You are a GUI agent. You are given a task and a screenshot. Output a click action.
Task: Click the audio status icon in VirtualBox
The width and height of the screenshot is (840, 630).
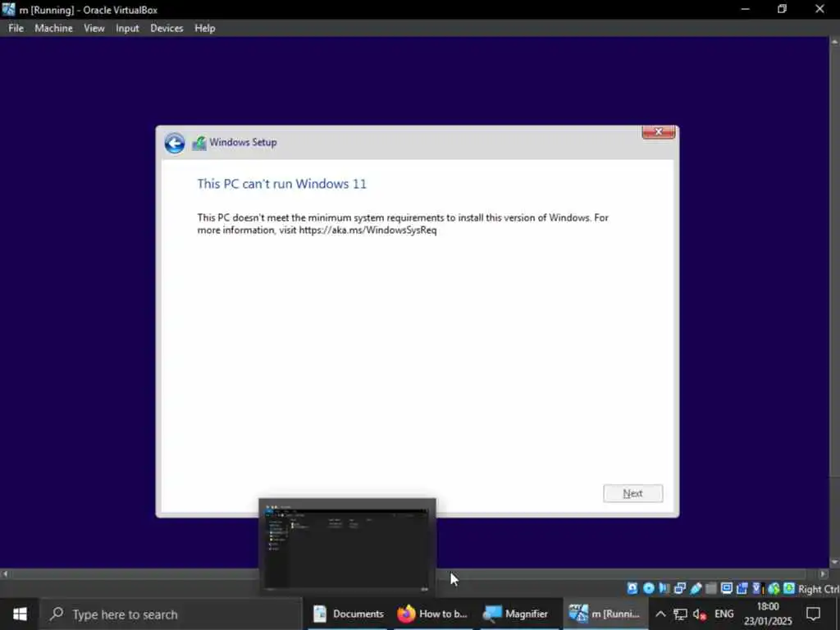pos(664,588)
